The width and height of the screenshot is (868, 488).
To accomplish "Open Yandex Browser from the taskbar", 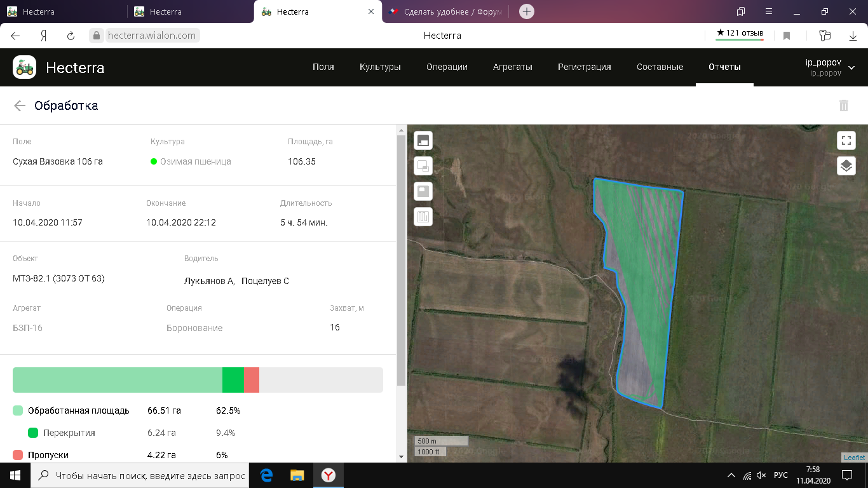I will pos(328,475).
